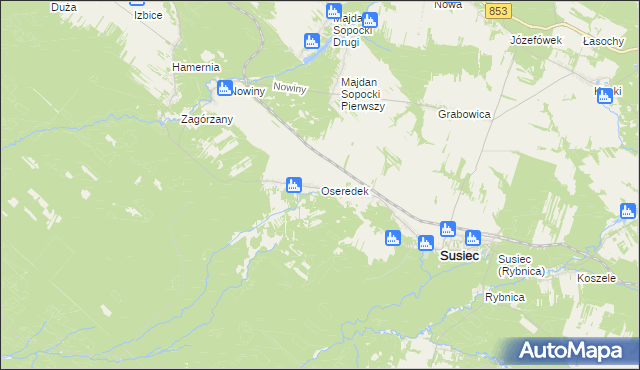The height and width of the screenshot is (370, 640).
Task: Click the Majdan Sopocki Drugi label
Action: click(352, 31)
